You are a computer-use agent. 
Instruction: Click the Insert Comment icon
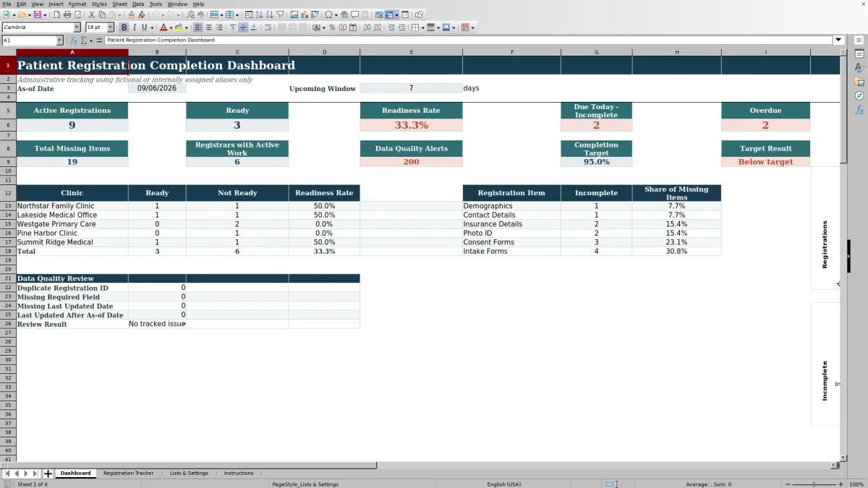tap(355, 14)
